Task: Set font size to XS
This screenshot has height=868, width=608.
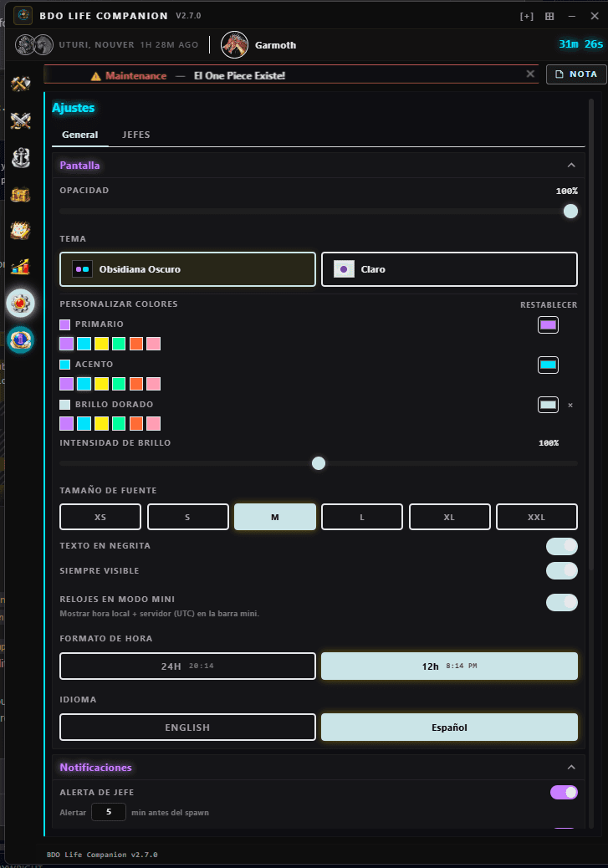Action: (100, 517)
